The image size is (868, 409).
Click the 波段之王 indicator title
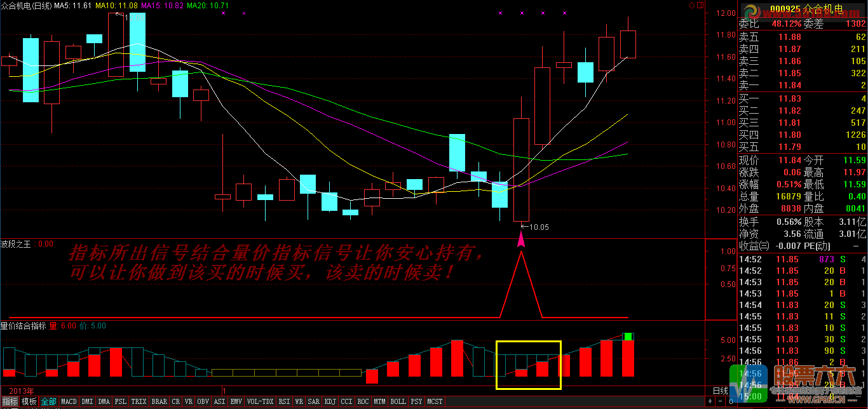click(x=18, y=243)
